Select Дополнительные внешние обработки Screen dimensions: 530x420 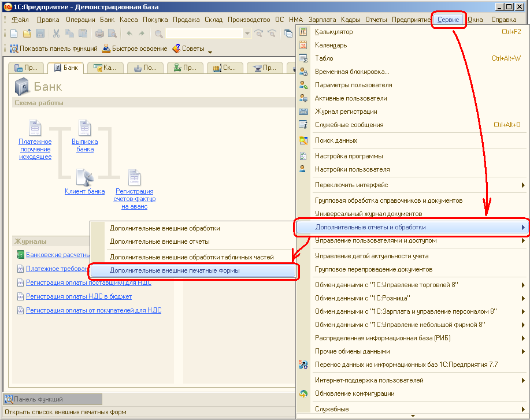165,228
